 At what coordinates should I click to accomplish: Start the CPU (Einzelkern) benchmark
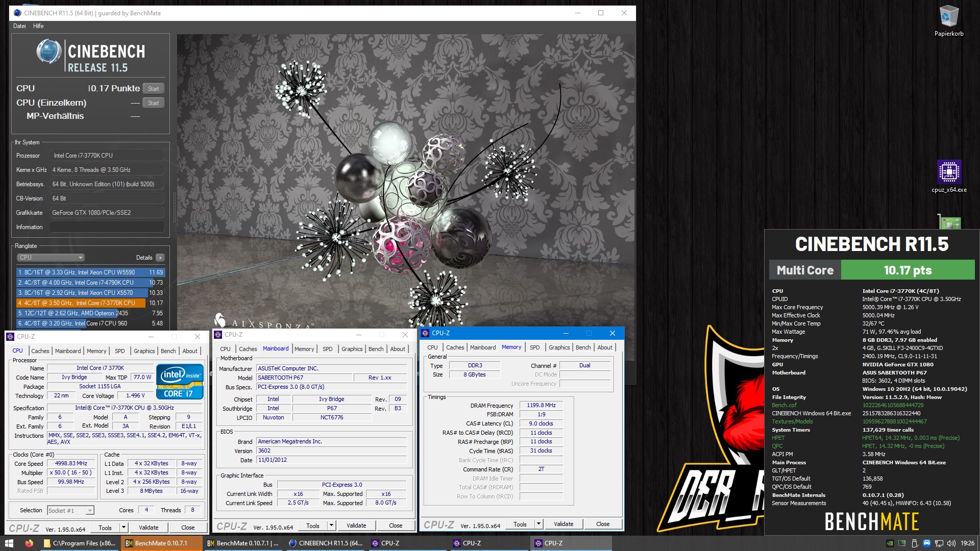coord(153,103)
